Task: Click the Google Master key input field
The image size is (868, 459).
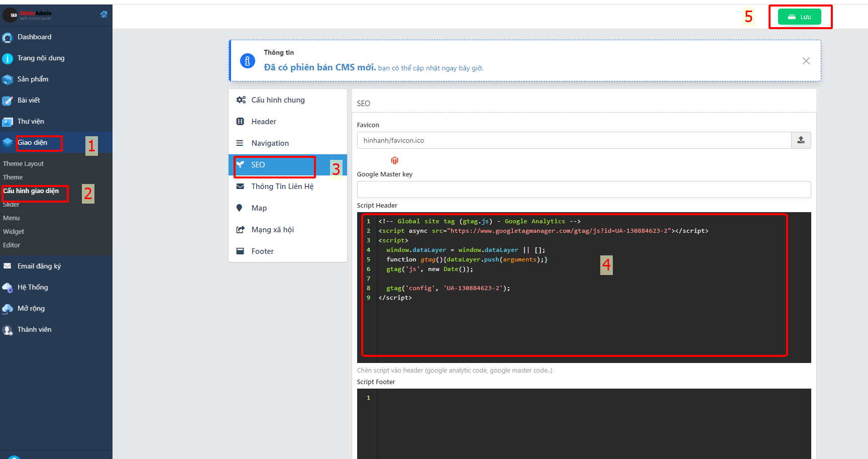Action: (x=584, y=190)
